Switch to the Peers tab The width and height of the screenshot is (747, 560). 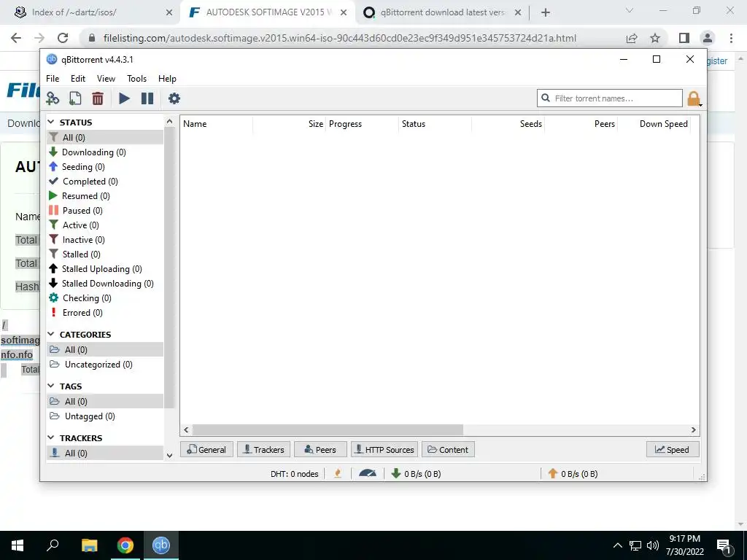(x=321, y=449)
